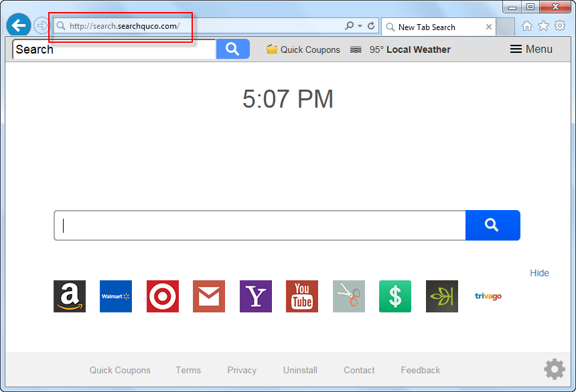Open the scissors coupons shortcut tile

348,296
